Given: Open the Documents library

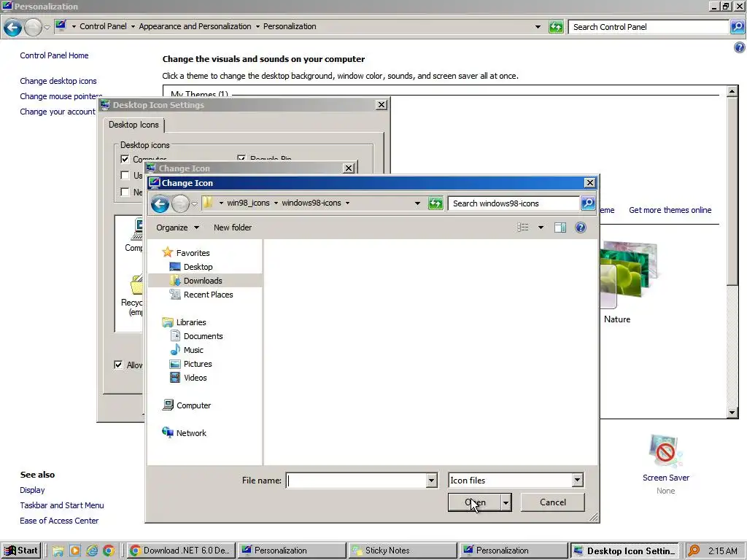Looking at the screenshot, I should coord(203,335).
